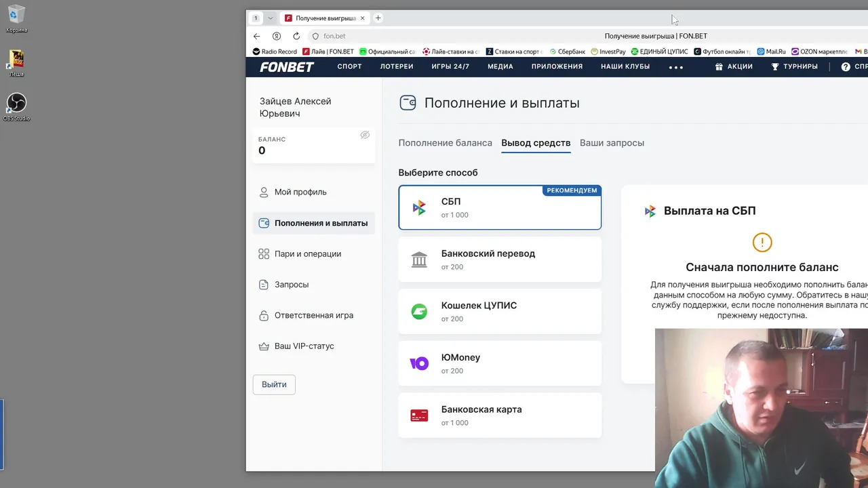Open the ИГРЫ 24/7 menu item
The width and height of the screenshot is (868, 488).
pos(450,66)
